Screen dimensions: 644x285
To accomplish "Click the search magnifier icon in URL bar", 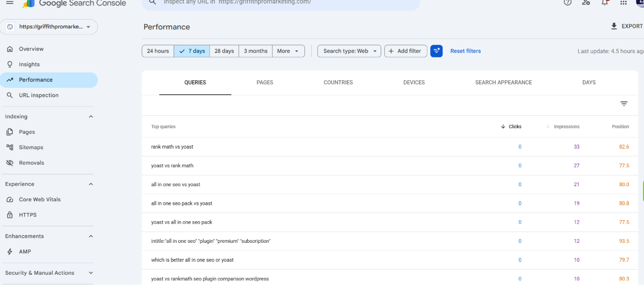I will coord(152,3).
